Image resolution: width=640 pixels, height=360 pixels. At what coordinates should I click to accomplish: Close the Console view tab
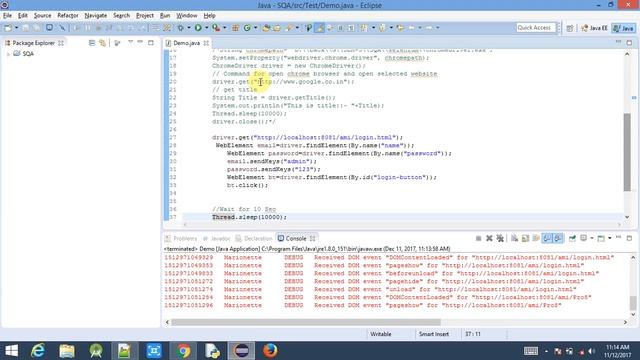(312, 238)
